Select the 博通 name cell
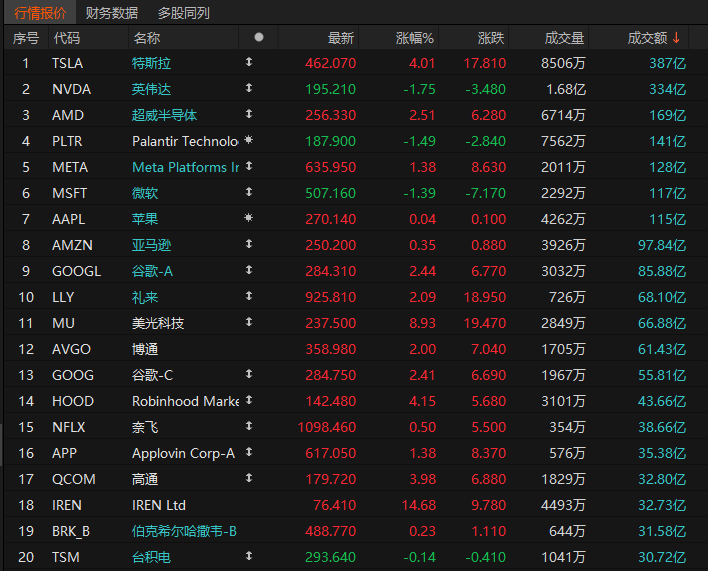The image size is (708, 571). point(144,349)
